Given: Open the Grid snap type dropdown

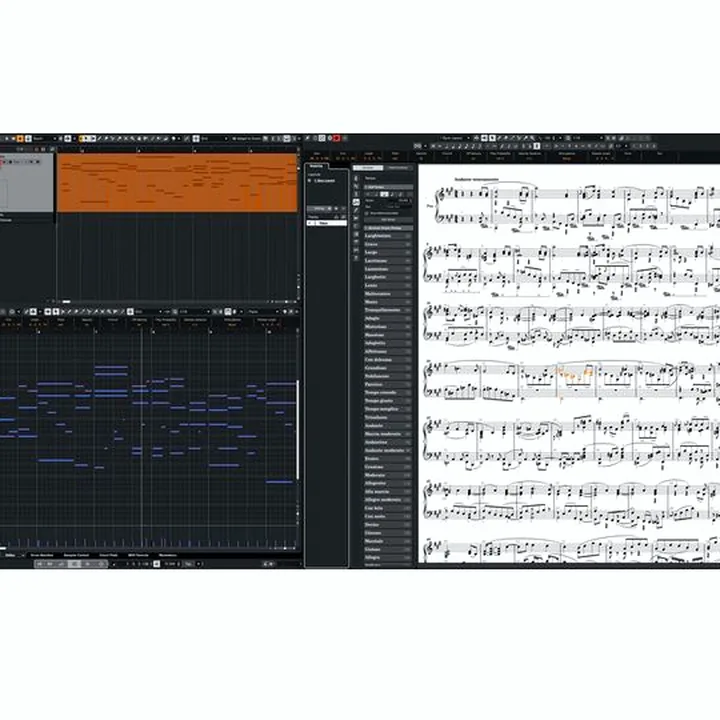Looking at the screenshot, I should pos(214,138).
